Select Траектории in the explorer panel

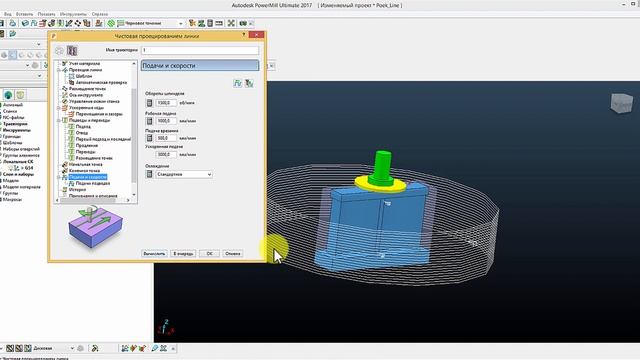tap(15, 124)
